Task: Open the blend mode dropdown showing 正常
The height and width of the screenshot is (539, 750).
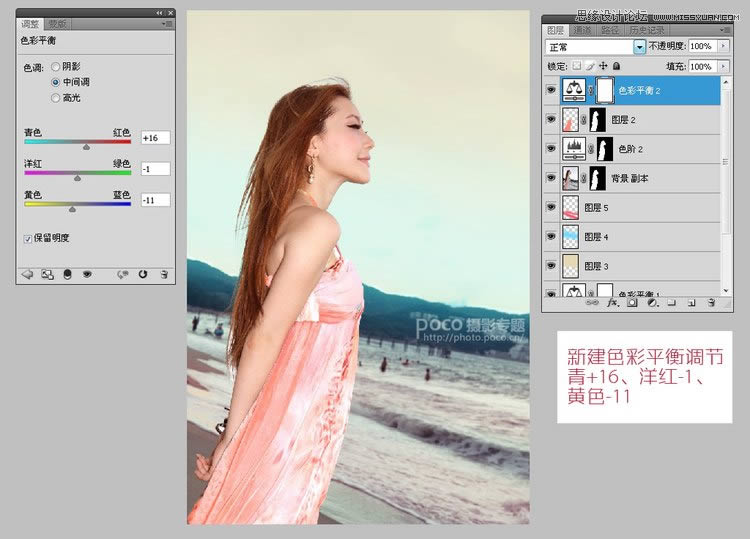Action: click(639, 47)
